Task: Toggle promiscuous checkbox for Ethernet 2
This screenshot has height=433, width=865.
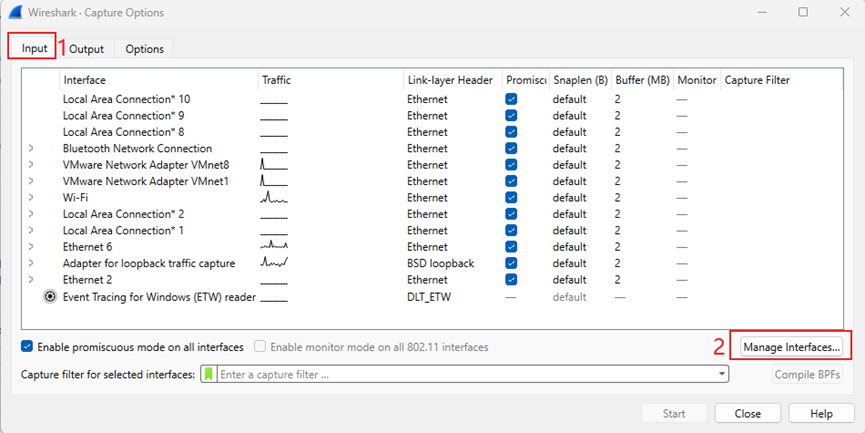Action: [511, 280]
